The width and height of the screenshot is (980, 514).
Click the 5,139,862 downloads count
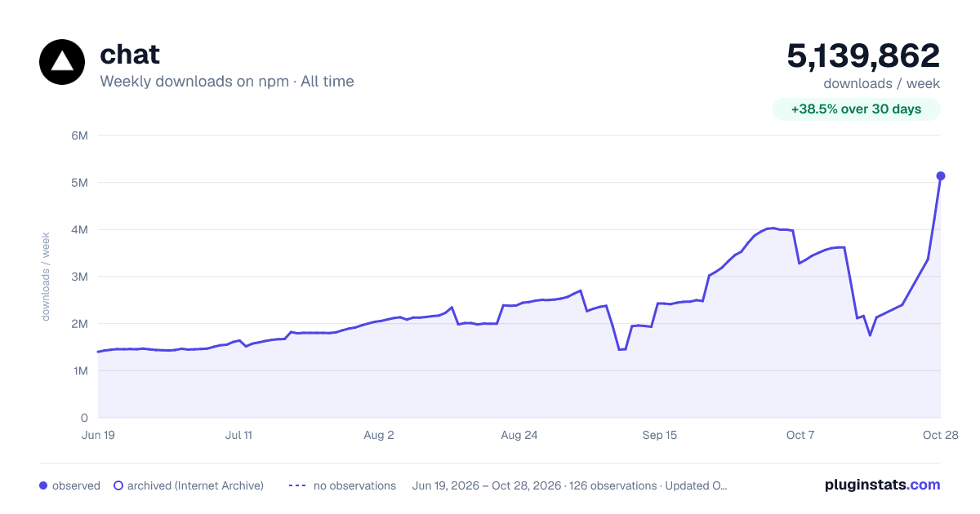pyautogui.click(x=863, y=55)
